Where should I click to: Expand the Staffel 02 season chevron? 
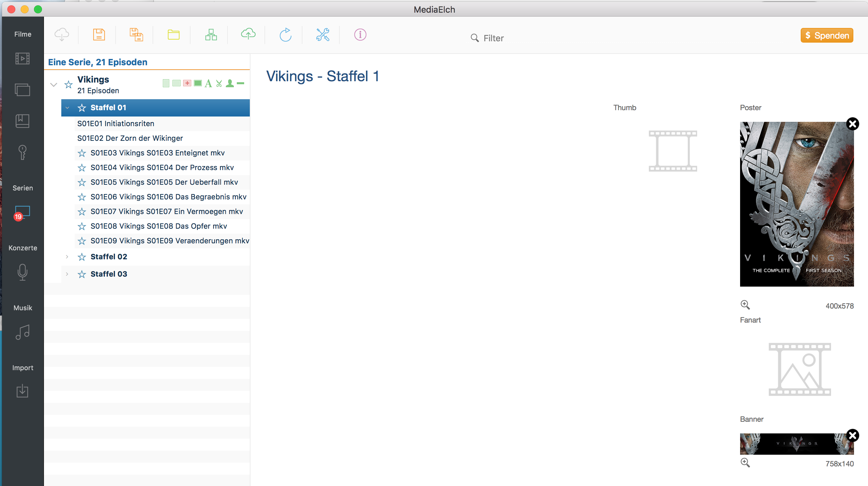67,257
